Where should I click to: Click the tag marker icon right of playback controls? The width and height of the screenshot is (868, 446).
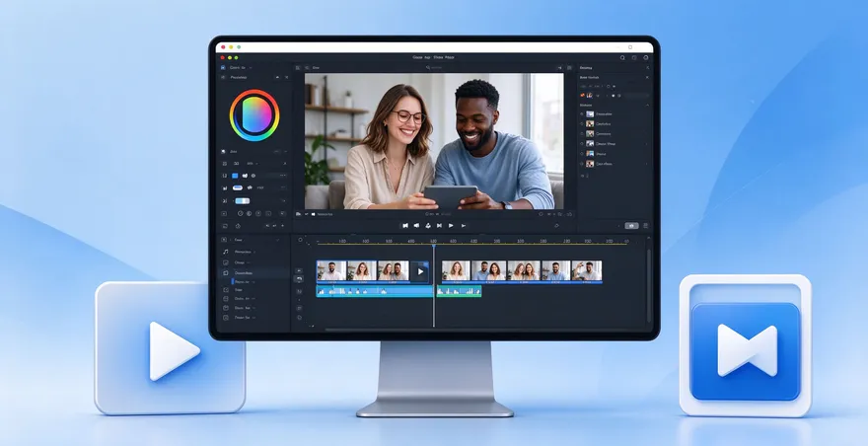556,226
